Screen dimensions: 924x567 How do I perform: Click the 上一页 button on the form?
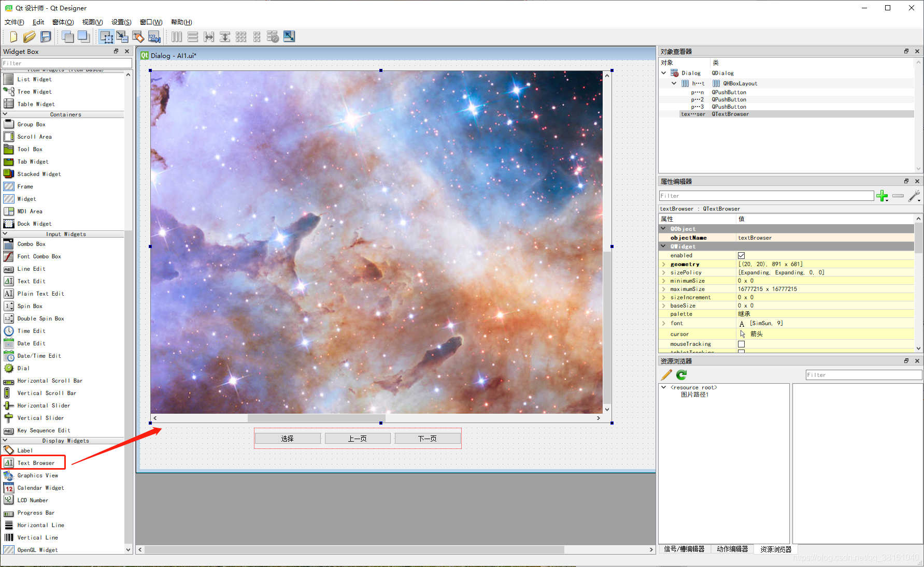point(358,439)
